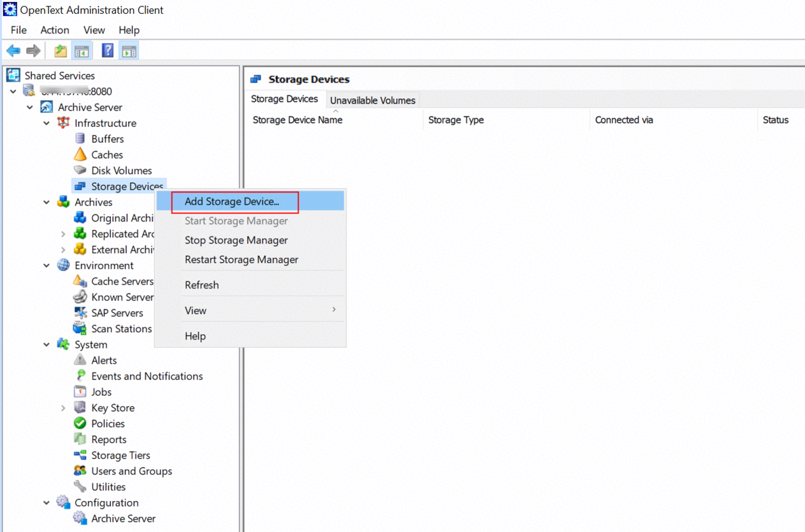Image resolution: width=805 pixels, height=532 pixels.
Task: Click the Back arrow toolbar icon
Action: 13,50
